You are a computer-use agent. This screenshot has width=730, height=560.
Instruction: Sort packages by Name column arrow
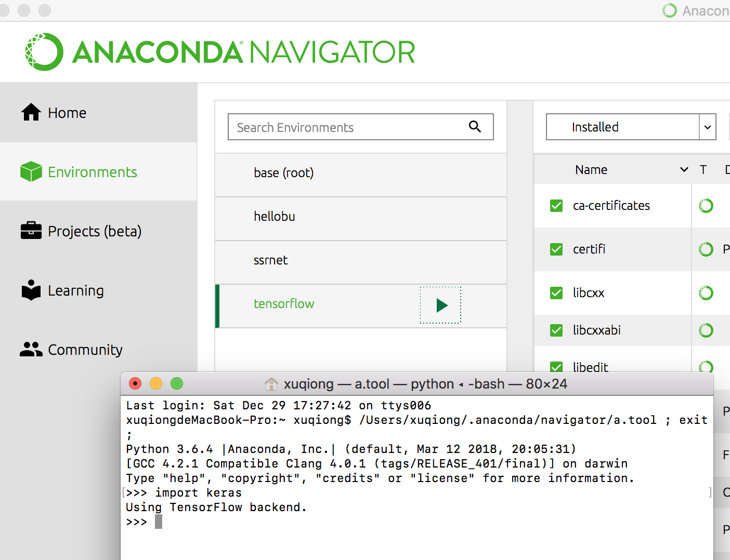(684, 170)
